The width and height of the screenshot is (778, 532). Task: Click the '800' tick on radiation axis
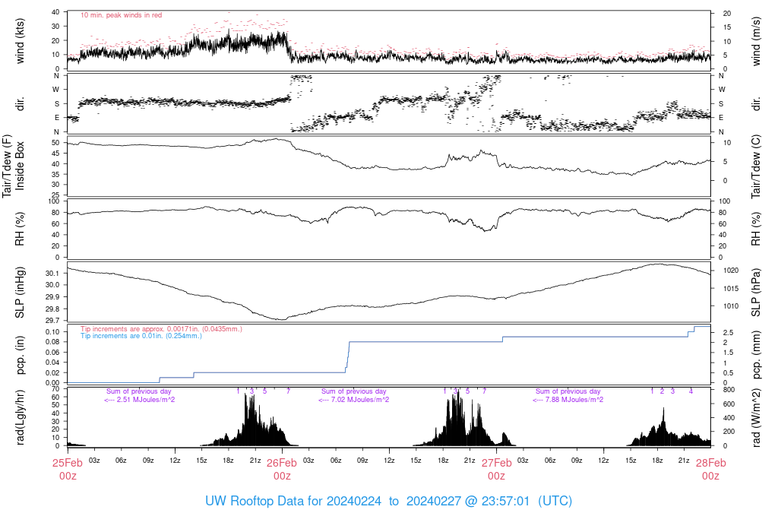coord(729,390)
